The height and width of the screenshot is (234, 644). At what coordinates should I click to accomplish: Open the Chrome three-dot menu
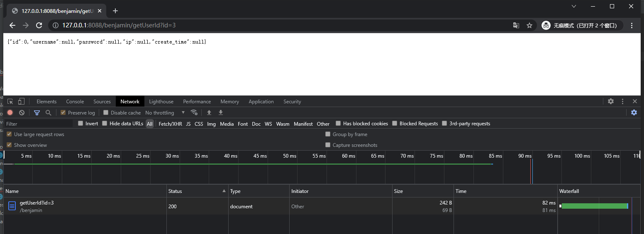pyautogui.click(x=632, y=25)
